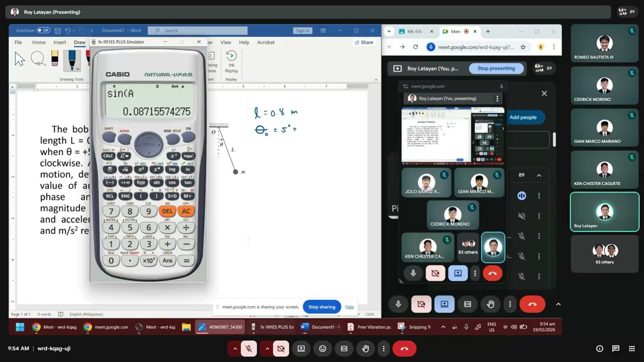The height and width of the screenshot is (362, 644).
Task: Click the number 5 calculator key
Action: (x=130, y=228)
